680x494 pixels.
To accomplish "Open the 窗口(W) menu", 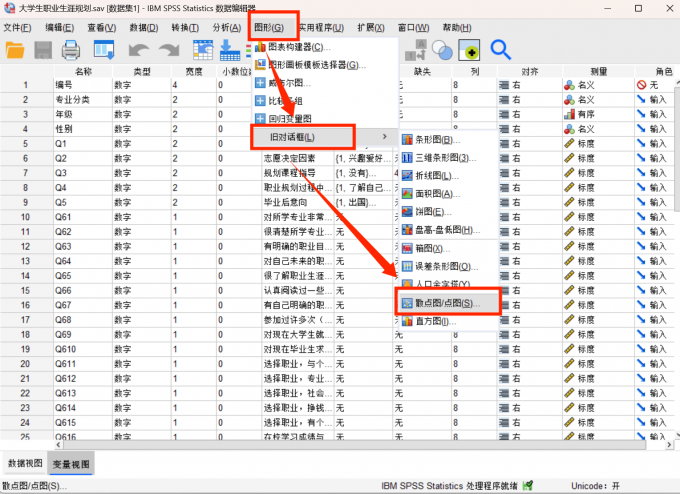I will click(x=413, y=28).
